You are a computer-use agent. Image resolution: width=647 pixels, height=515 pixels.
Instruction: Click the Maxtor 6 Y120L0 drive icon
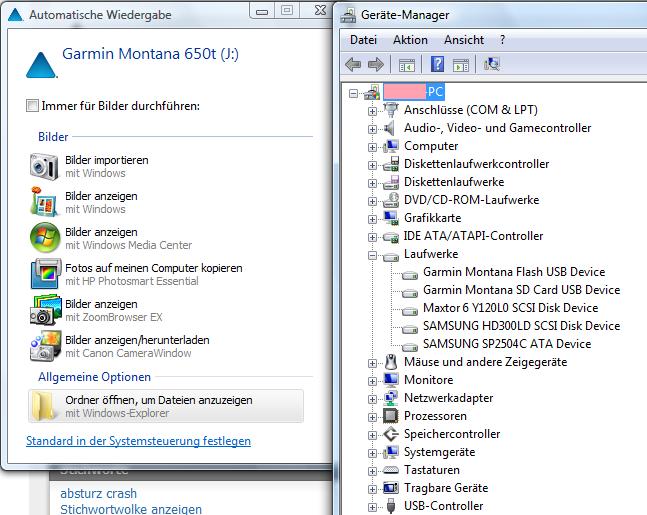point(410,311)
